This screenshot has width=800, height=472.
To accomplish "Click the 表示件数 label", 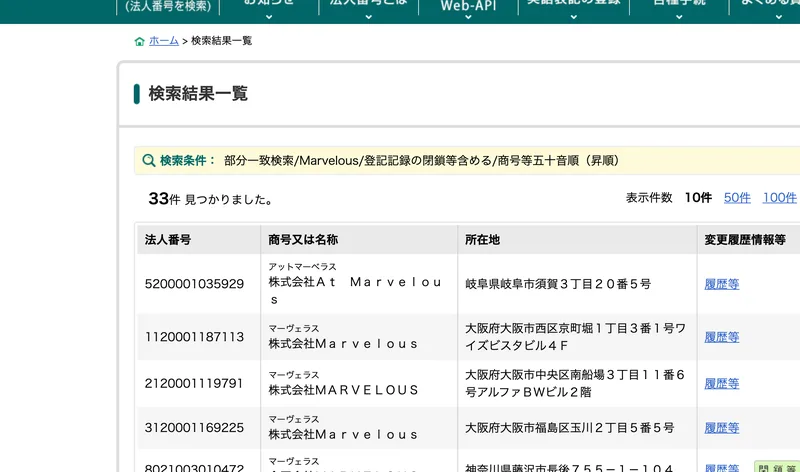I will [x=649, y=198].
